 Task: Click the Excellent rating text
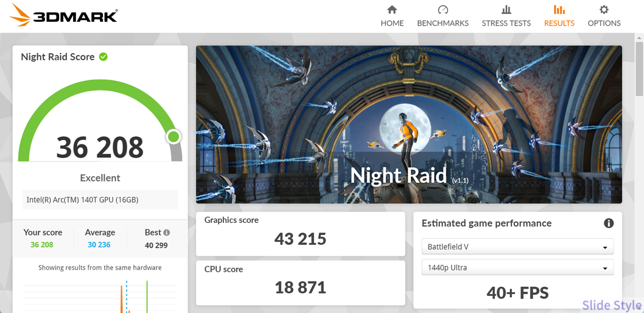[100, 178]
